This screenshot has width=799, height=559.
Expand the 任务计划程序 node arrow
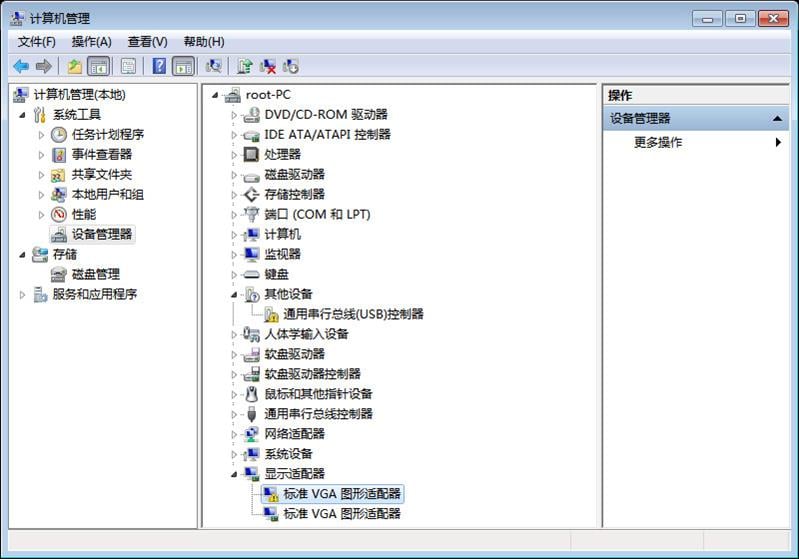41,135
